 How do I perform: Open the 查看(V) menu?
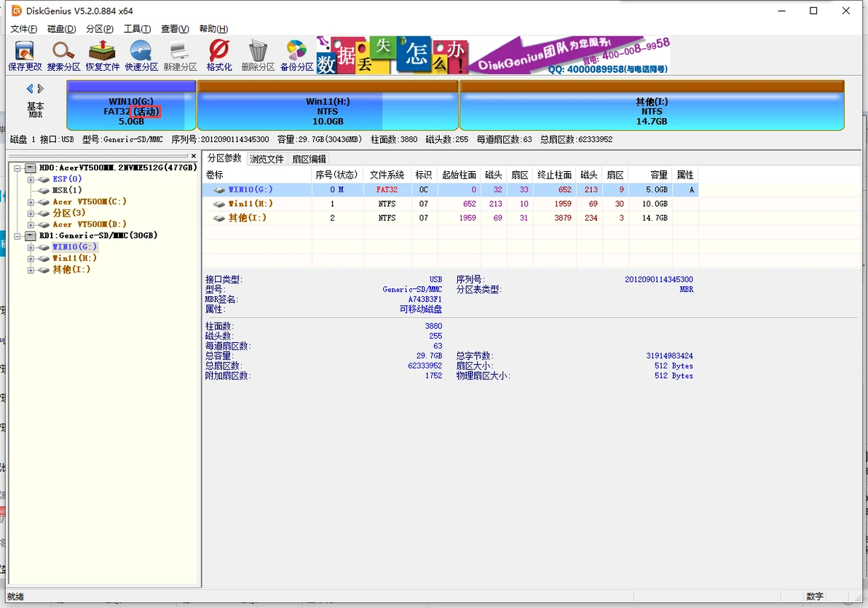click(175, 29)
